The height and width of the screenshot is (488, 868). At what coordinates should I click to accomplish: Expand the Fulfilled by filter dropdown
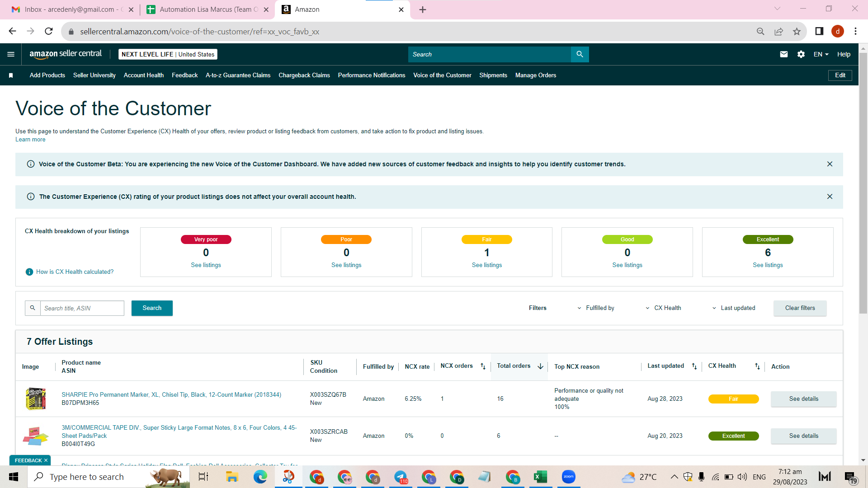595,308
